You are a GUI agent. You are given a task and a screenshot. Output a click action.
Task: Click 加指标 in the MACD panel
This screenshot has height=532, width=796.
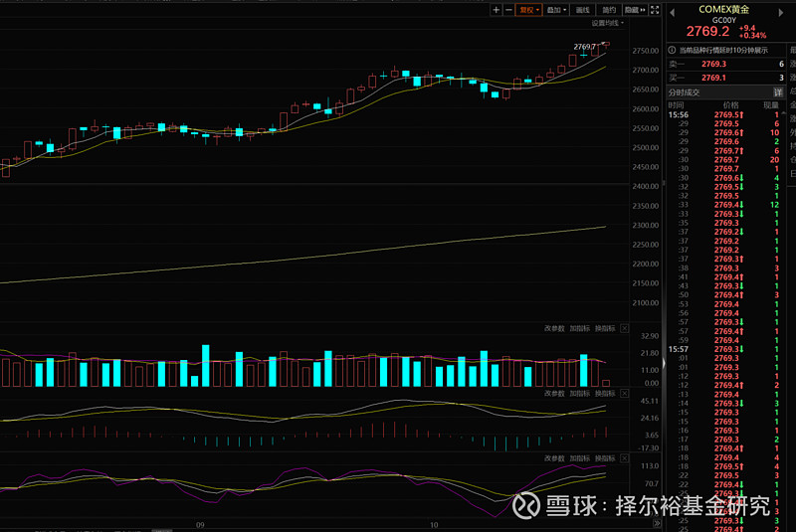pos(580,393)
